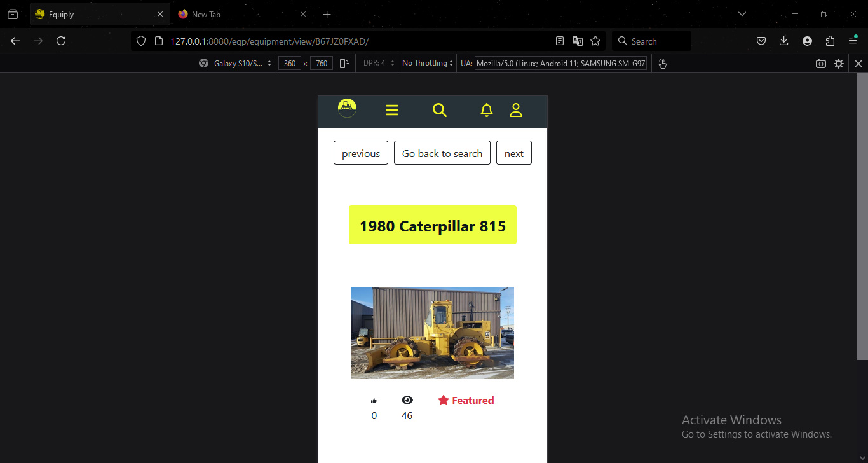Image resolution: width=868 pixels, height=463 pixels.
Task: Rotate viewport orientation icon
Action: pos(344,64)
